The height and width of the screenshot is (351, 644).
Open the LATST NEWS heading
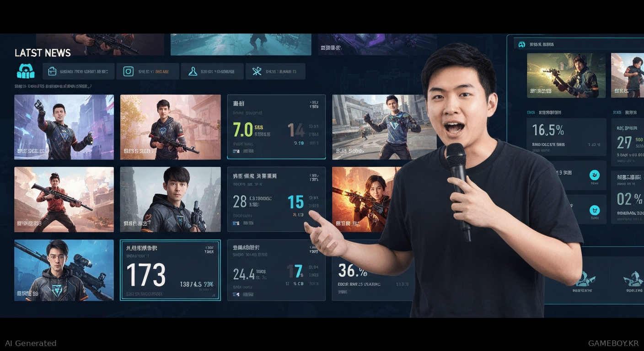[43, 53]
